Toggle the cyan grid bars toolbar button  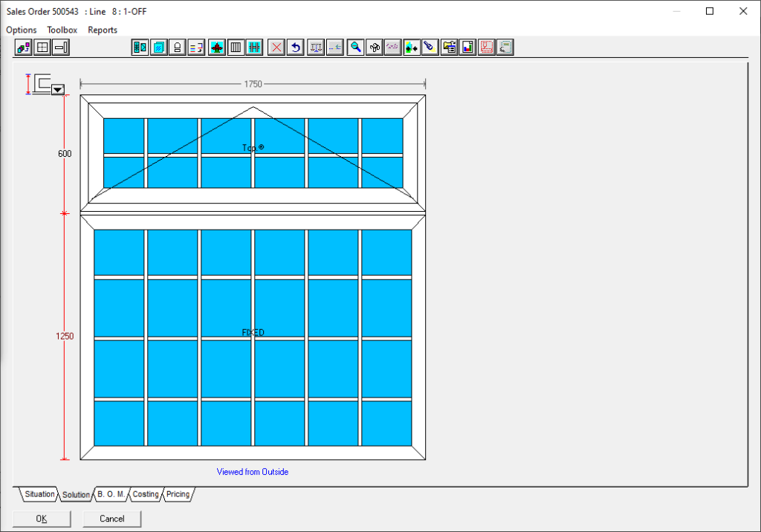point(254,48)
